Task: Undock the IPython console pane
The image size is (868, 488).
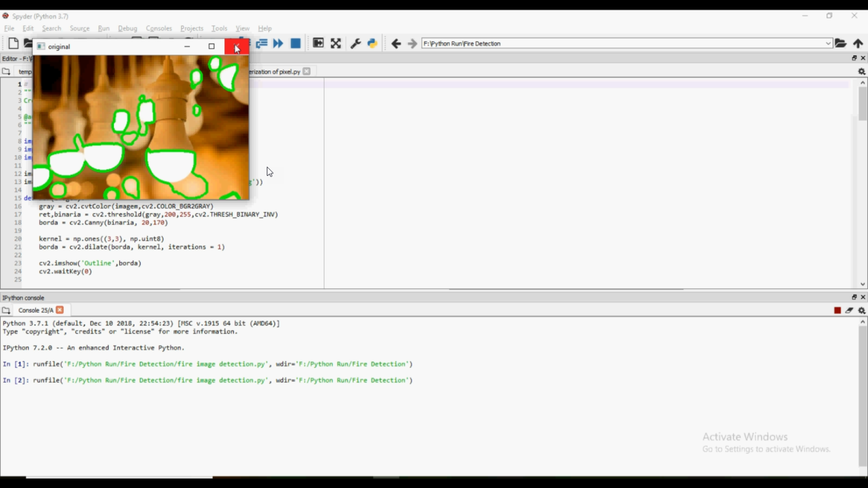Action: point(854,297)
